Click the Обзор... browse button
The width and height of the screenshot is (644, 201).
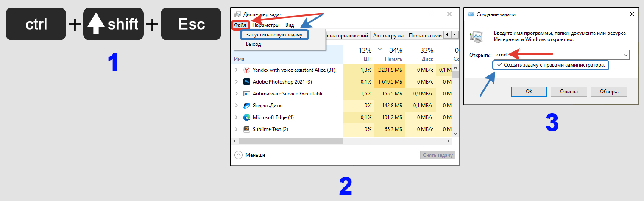609,91
